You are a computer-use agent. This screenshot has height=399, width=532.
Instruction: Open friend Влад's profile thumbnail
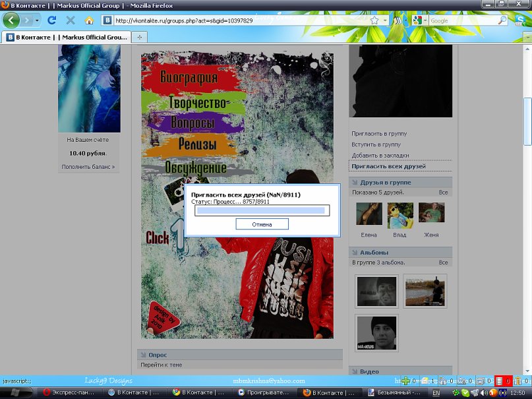[x=400, y=214]
